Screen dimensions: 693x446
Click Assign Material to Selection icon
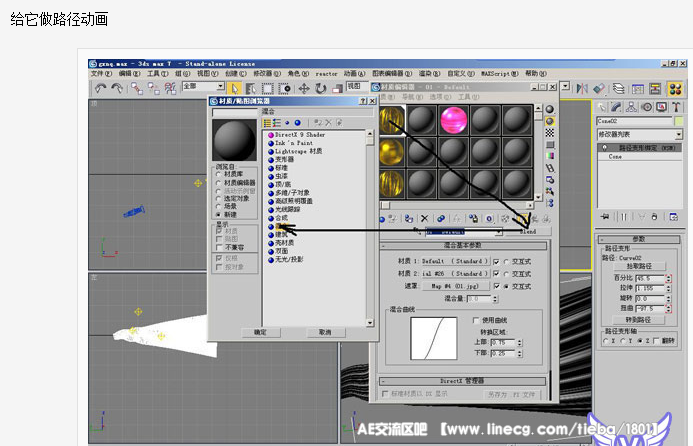[x=409, y=218]
